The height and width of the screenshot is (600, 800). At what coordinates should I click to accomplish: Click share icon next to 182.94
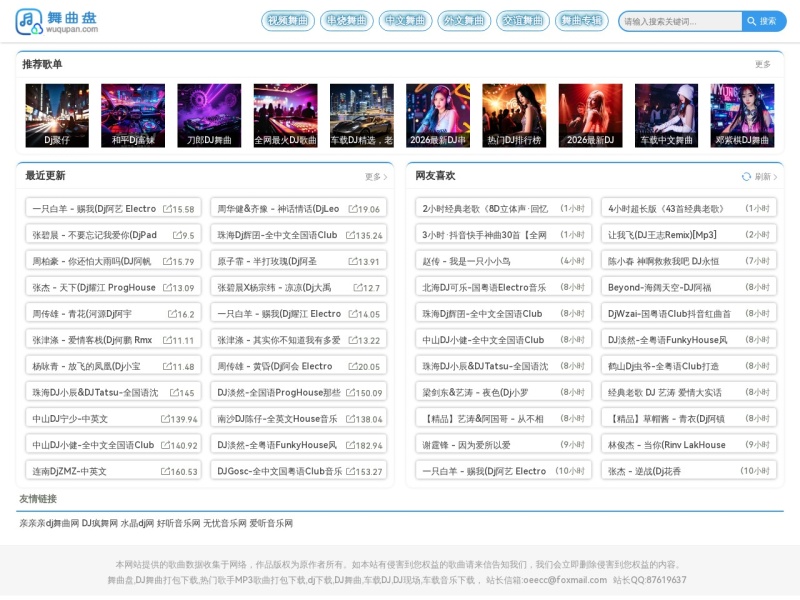350,445
